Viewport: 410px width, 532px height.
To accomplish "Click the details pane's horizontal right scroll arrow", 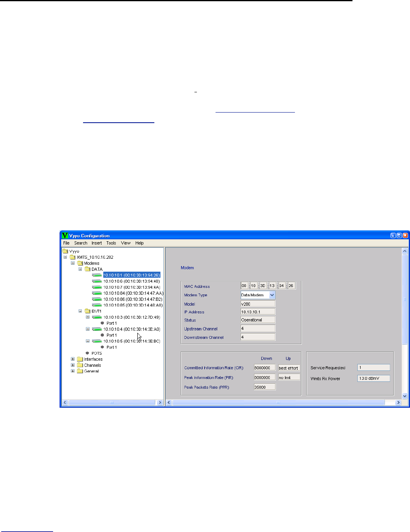I will 398,402.
